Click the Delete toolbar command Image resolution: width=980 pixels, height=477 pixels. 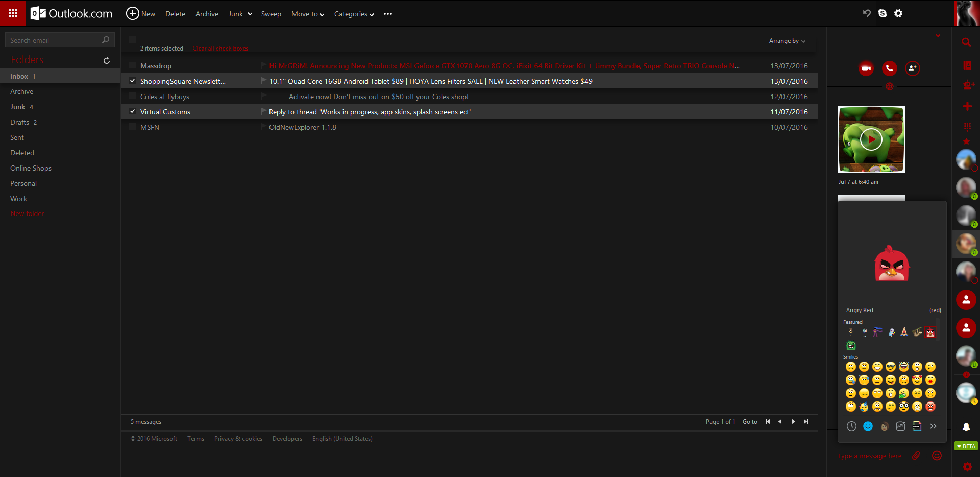pos(175,14)
